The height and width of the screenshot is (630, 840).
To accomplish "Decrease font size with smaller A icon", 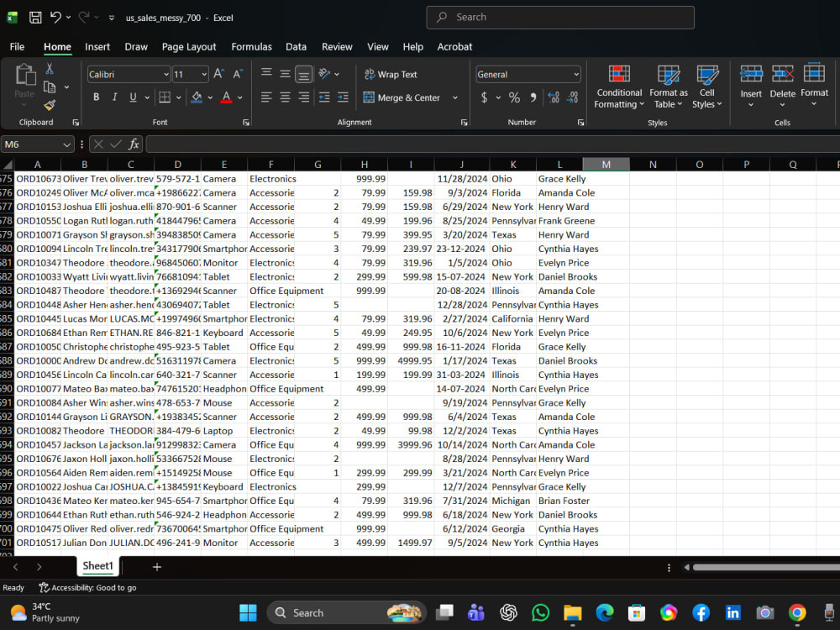I will pyautogui.click(x=238, y=74).
